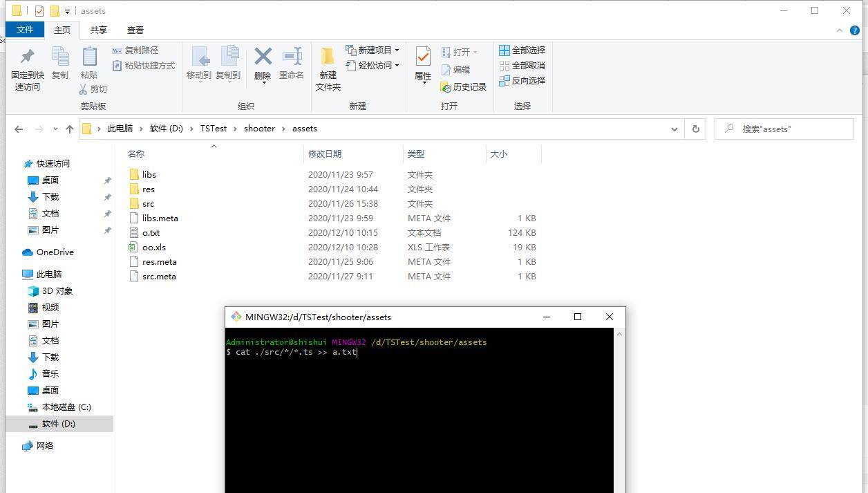
Task: Open the 文件 menu
Action: tap(25, 30)
